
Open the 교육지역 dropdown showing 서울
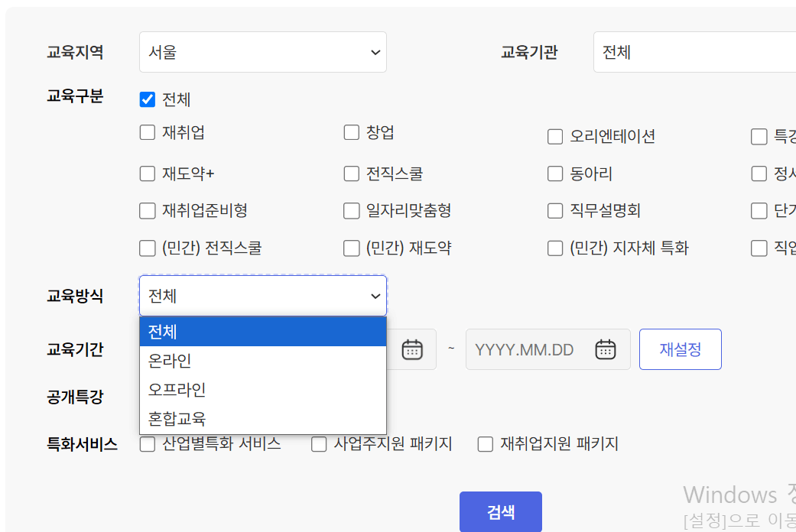coord(262,51)
